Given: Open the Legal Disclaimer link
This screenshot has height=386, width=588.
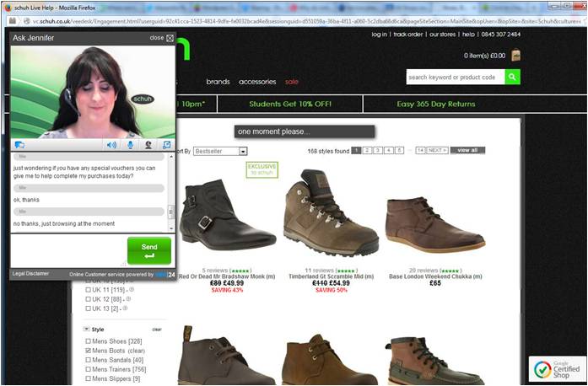Looking at the screenshot, I should tap(30, 274).
